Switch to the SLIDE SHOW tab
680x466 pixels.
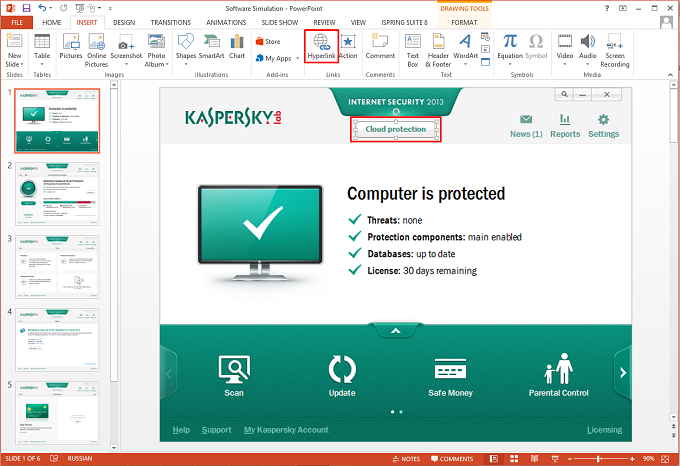point(280,23)
